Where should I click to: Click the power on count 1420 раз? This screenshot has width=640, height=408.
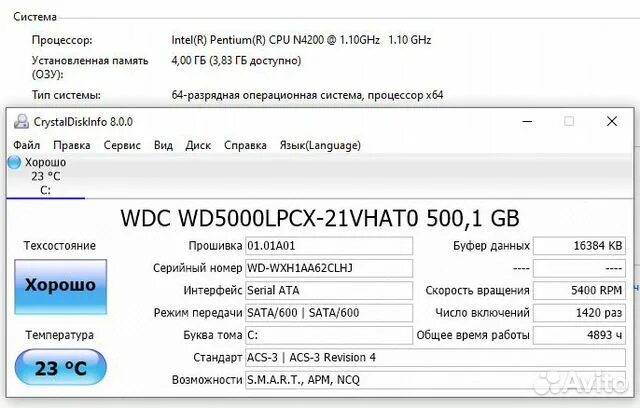tap(579, 313)
